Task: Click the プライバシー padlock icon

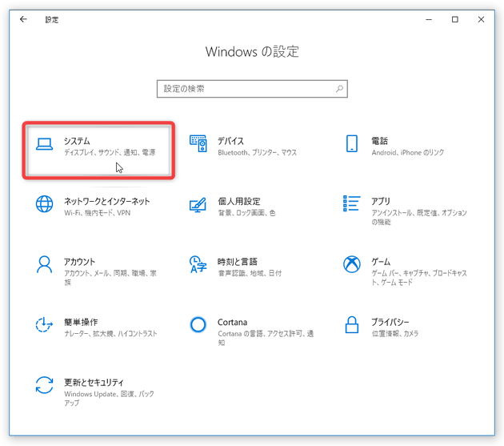Action: [352, 324]
